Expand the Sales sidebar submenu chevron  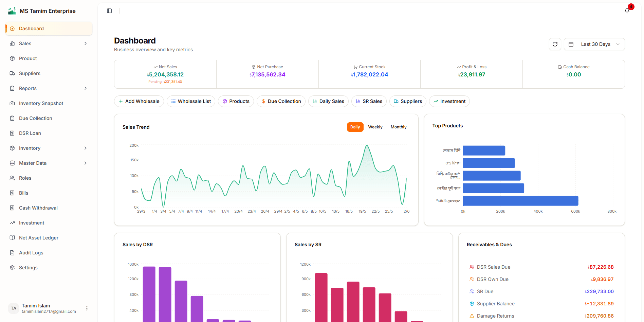tap(86, 43)
